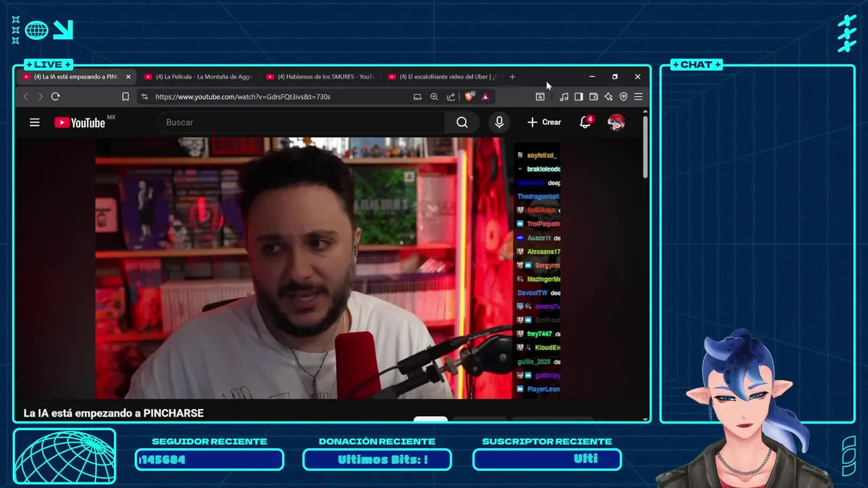Open the tab search icon in toolbar

click(x=540, y=97)
